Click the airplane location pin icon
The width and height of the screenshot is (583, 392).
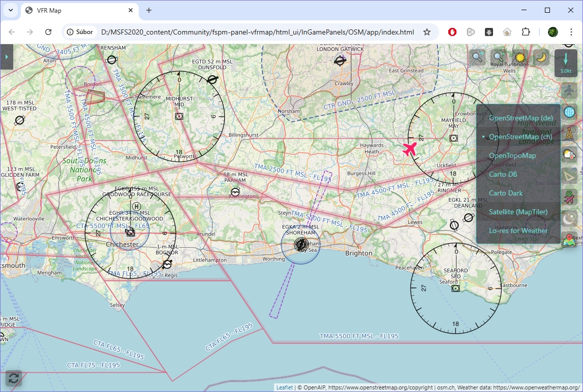click(569, 197)
